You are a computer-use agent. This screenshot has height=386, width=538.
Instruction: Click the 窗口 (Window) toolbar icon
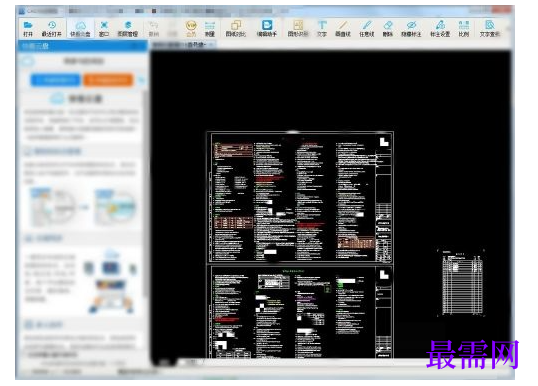click(104, 28)
